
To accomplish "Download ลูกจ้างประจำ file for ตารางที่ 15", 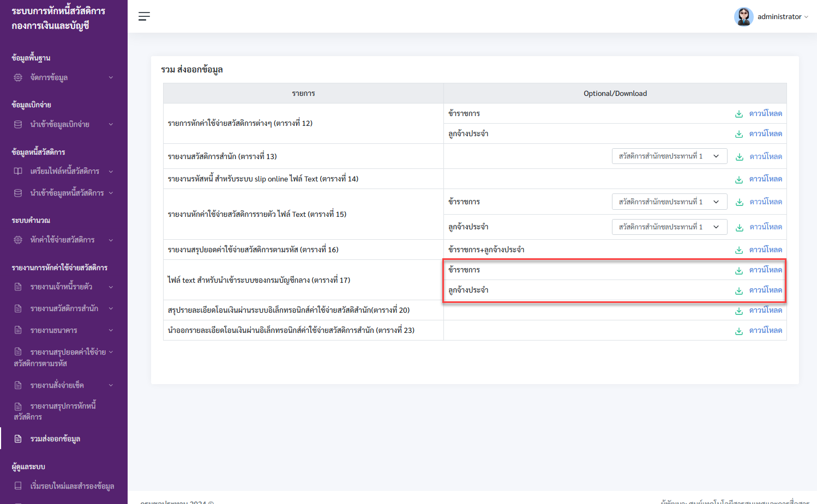I will click(x=759, y=227).
